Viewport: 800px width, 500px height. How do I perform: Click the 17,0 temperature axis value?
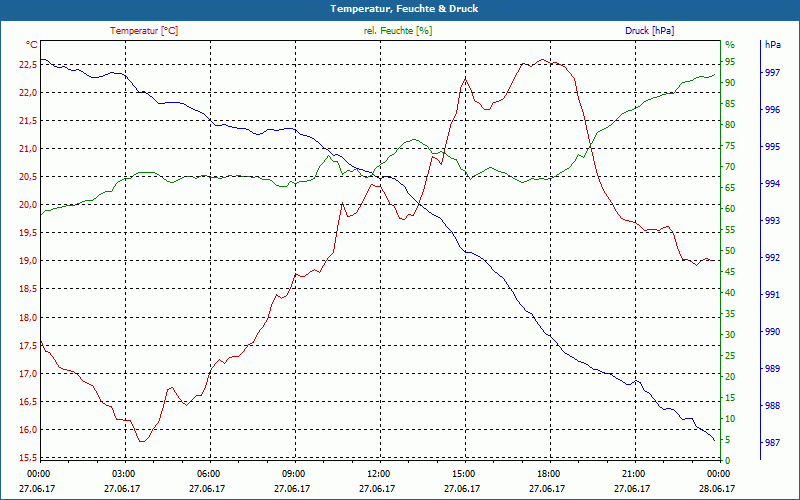click(x=29, y=374)
